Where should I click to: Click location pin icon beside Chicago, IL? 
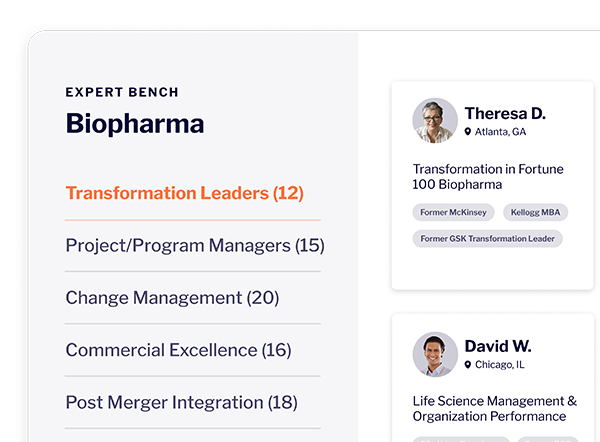tap(468, 365)
